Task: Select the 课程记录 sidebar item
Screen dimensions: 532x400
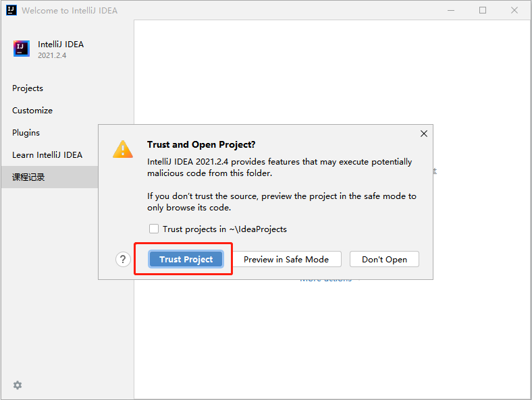Action: pos(49,177)
